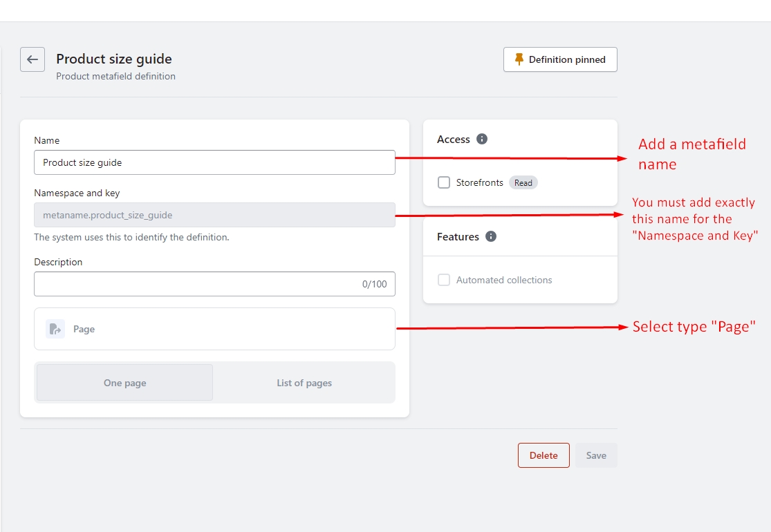Click the Storefronts label text

coord(479,182)
